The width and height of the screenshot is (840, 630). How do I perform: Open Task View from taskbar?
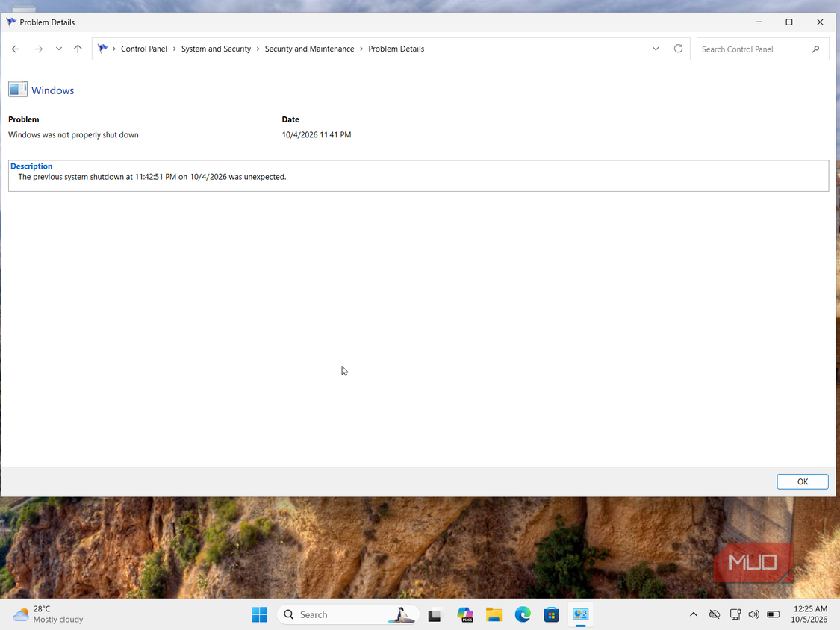tap(435, 614)
